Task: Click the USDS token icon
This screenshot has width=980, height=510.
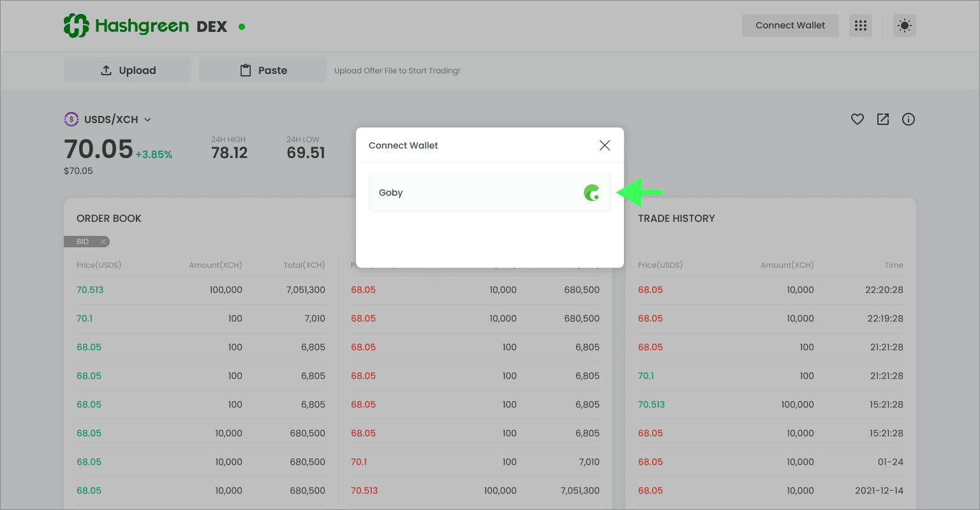Action: pos(71,119)
